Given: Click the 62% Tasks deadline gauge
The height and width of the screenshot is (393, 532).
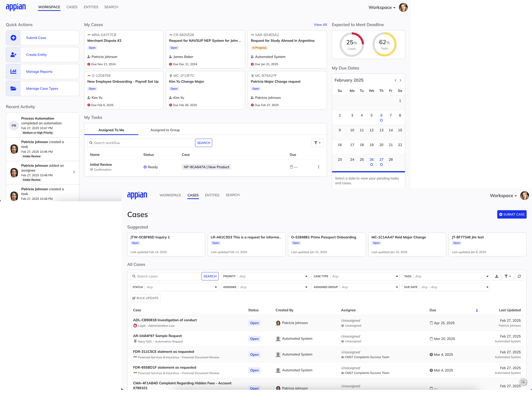Looking at the screenshot, I should click(384, 44).
